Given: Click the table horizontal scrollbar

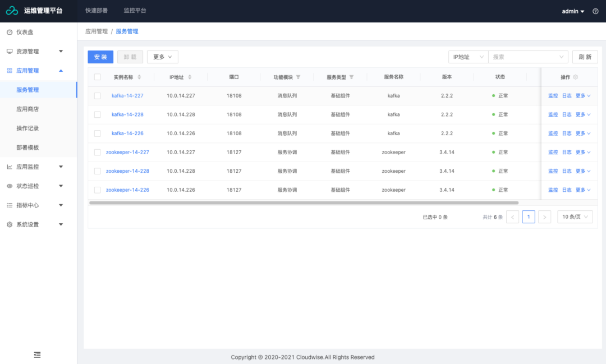Looking at the screenshot, I should [304, 203].
